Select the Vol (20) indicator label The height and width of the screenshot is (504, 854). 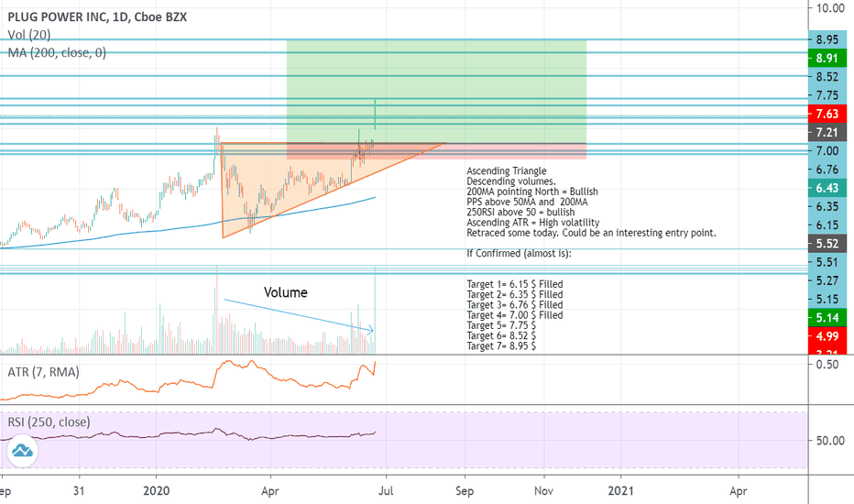[x=29, y=35]
